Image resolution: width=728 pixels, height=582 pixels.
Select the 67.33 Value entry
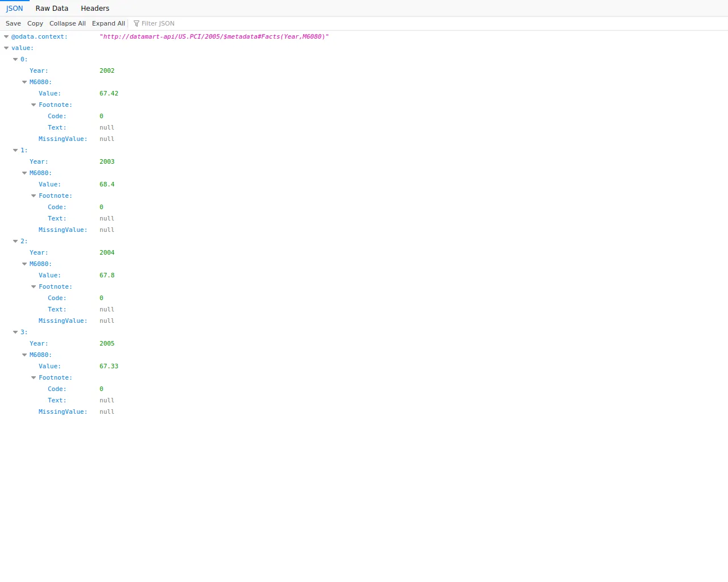(109, 366)
